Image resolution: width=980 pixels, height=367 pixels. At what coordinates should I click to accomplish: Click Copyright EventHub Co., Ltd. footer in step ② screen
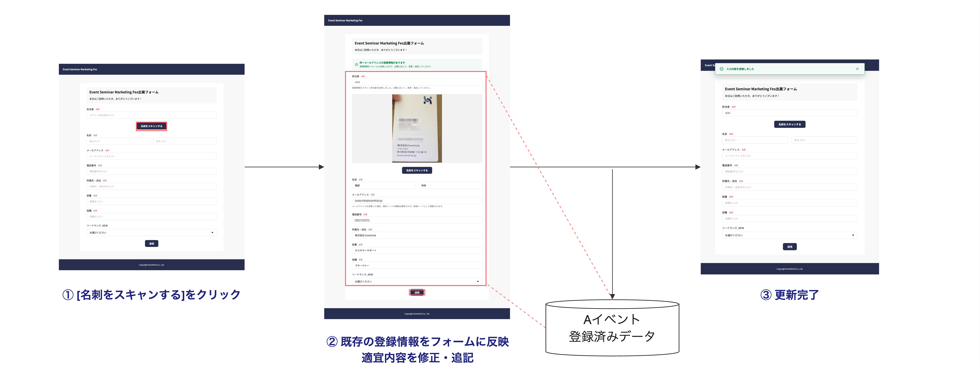417,314
